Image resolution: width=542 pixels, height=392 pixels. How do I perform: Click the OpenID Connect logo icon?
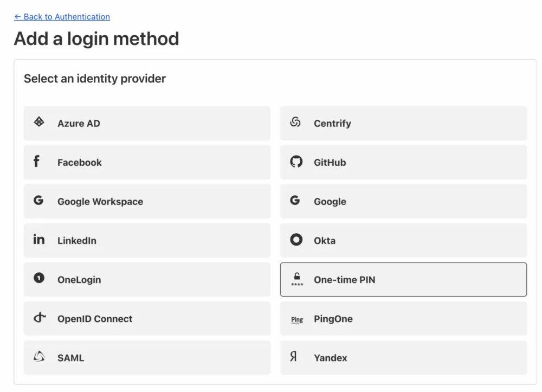coord(40,317)
